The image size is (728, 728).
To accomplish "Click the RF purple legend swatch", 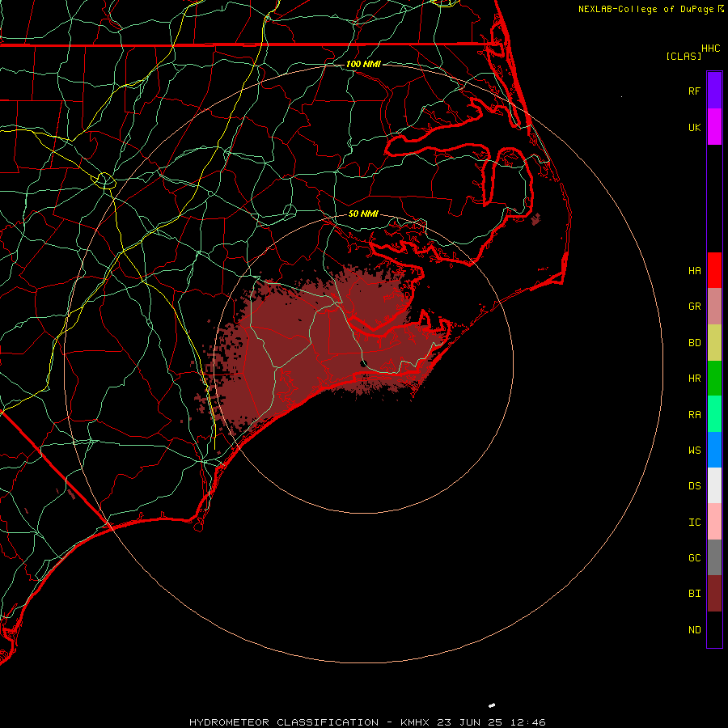I will click(x=714, y=90).
